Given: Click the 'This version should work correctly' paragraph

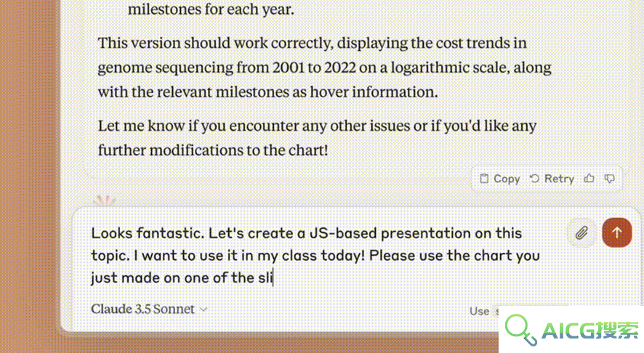Looking at the screenshot, I should [324, 68].
